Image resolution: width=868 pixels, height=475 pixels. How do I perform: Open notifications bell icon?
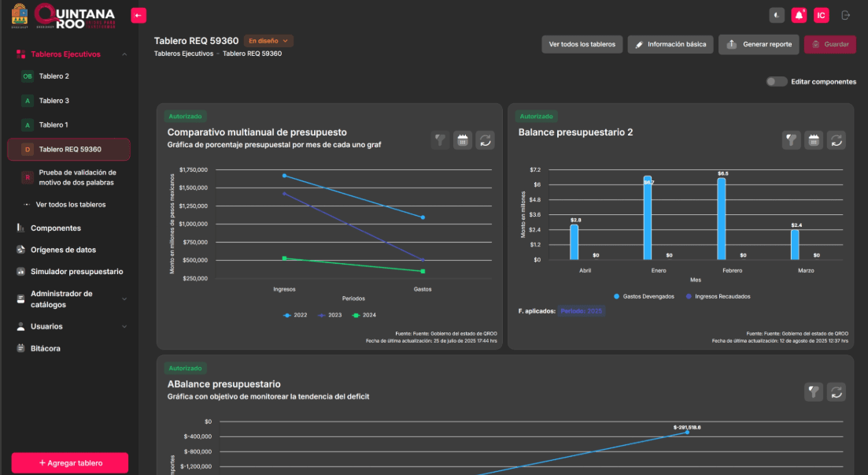point(799,15)
